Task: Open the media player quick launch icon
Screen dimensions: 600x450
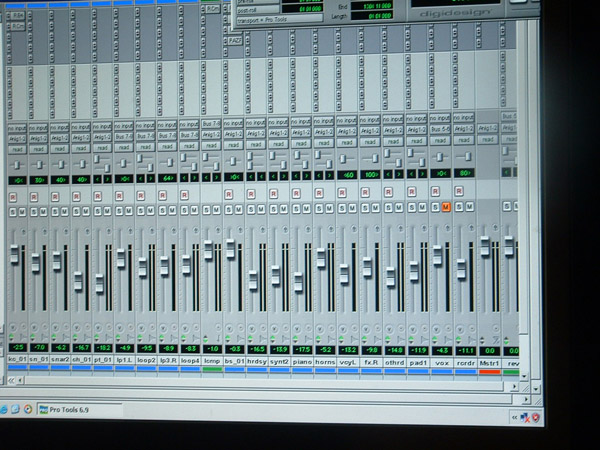Action: [28, 409]
